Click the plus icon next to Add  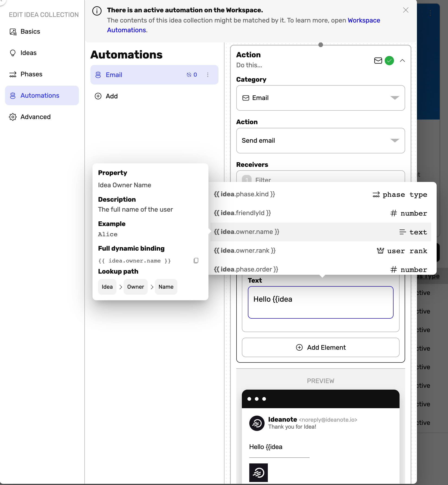point(98,96)
